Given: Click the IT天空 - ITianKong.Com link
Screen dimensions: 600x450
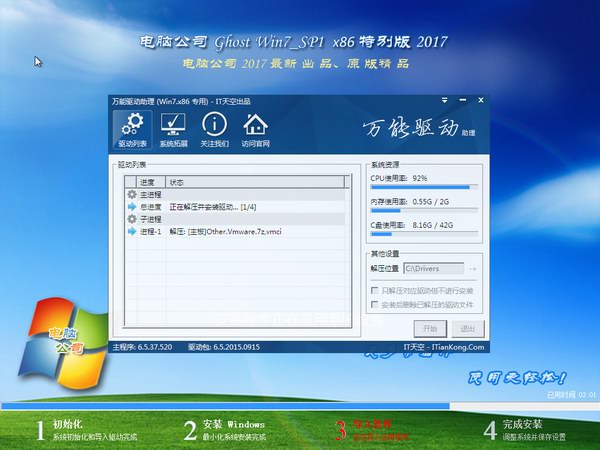Looking at the screenshot, I should [444, 347].
